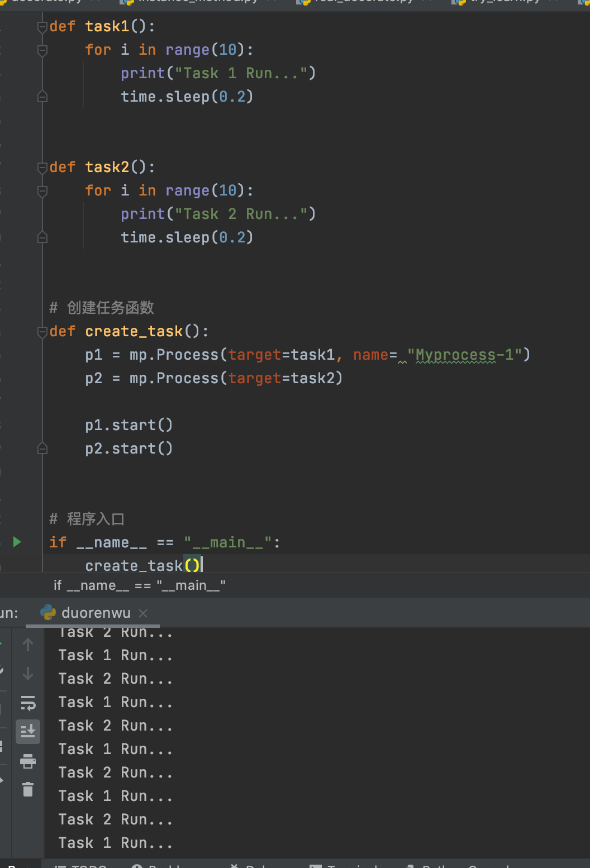Collapse the task1 function fold marker
The width and height of the screenshot is (590, 868).
click(42, 27)
